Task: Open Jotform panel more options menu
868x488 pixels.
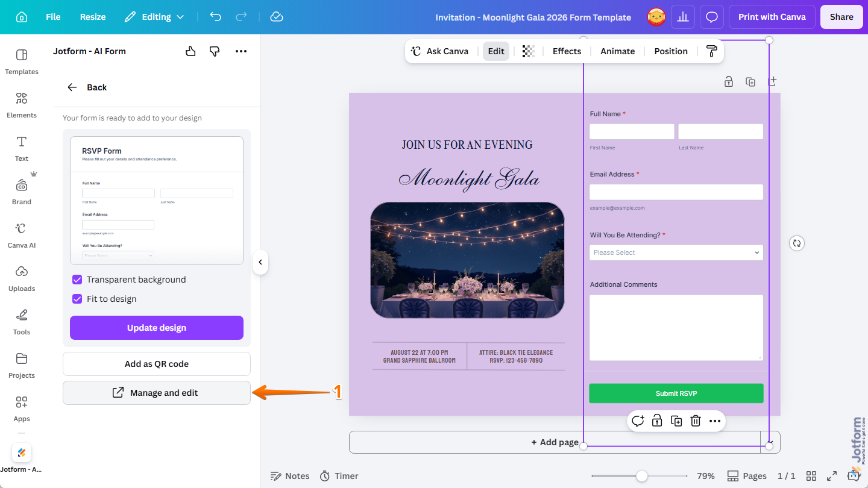Action: (241, 51)
